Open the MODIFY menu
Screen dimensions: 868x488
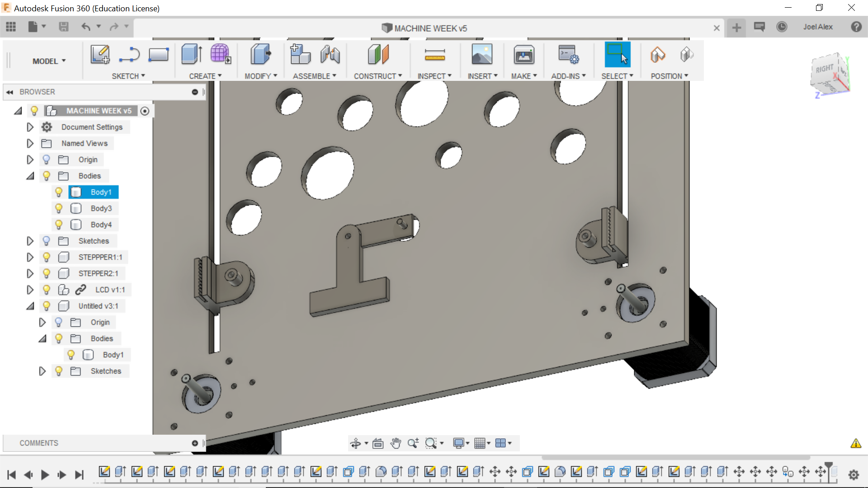click(x=261, y=76)
